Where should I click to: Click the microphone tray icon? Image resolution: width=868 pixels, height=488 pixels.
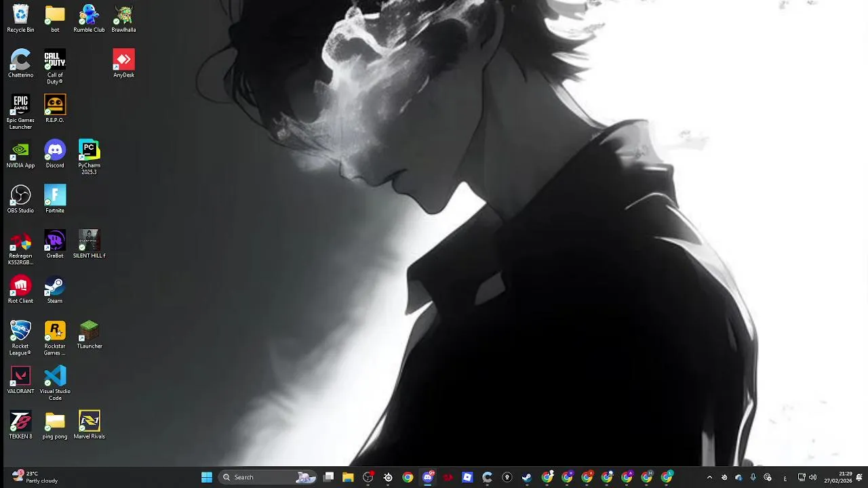(753, 477)
